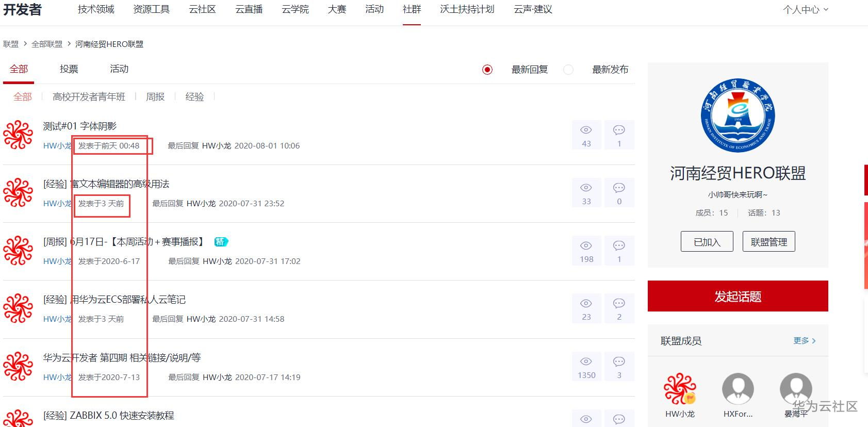The image size is (868, 427).
Task: Open 云声·建议 in the top navigation
Action: pos(533,9)
